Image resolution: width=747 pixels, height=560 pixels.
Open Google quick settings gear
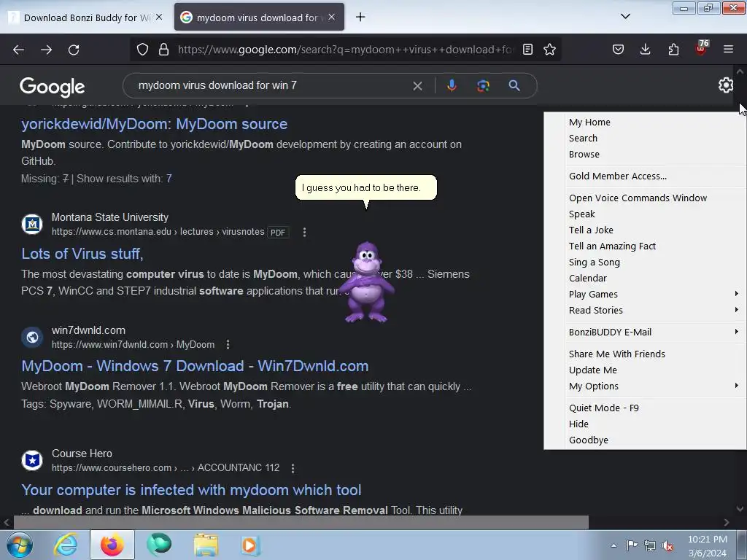click(726, 85)
